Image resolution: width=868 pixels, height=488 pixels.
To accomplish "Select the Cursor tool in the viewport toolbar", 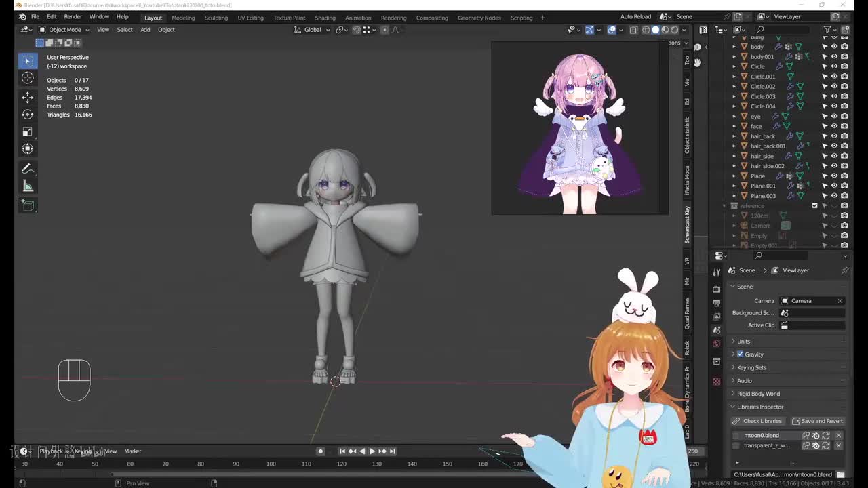I will (28, 78).
